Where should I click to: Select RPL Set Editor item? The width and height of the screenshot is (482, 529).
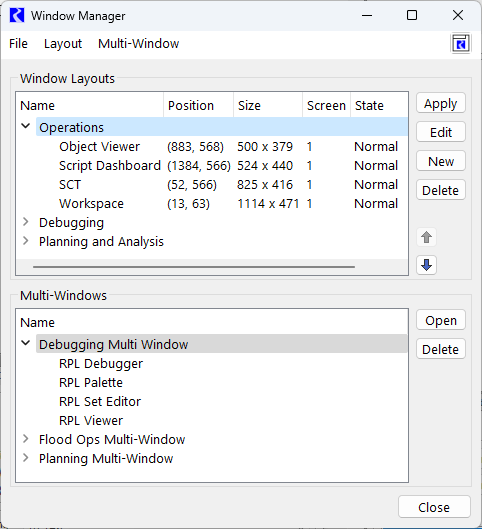pyautogui.click(x=100, y=401)
